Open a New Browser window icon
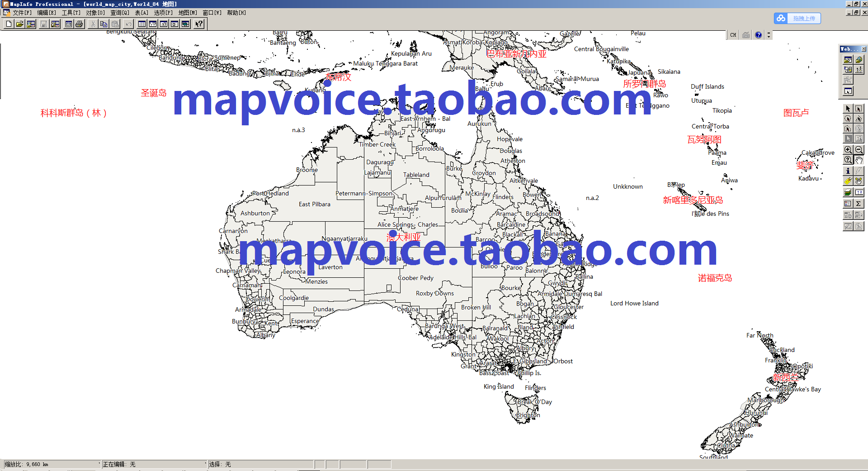The width and height of the screenshot is (868, 471). [x=142, y=24]
